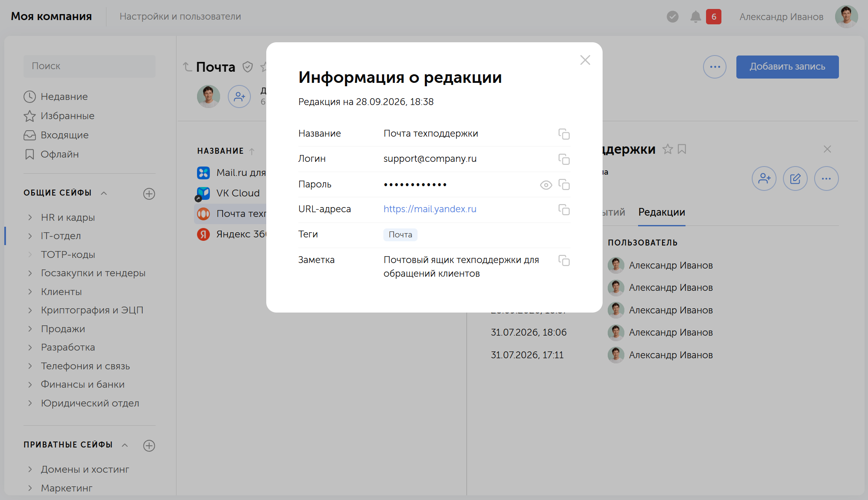Open Офлайн in sidebar
This screenshot has width=868, height=500.
pos(51,155)
